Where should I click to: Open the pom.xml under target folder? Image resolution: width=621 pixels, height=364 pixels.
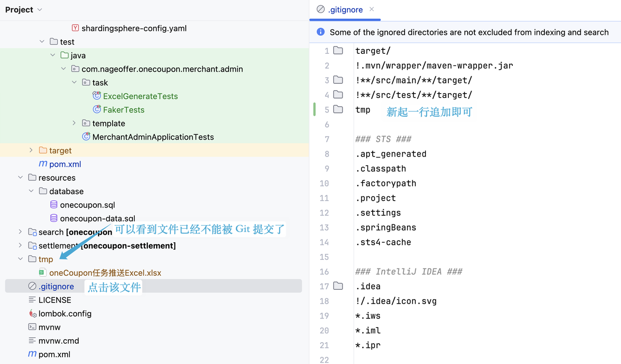[65, 164]
